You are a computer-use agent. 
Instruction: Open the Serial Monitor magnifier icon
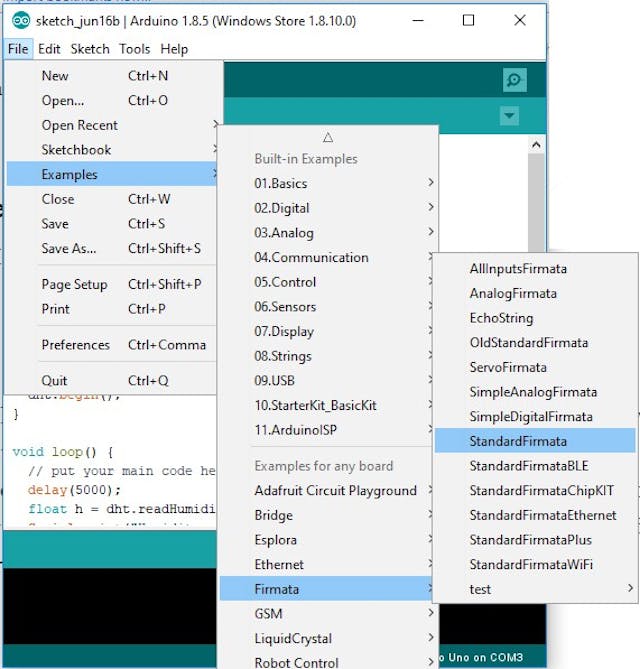[x=515, y=81]
